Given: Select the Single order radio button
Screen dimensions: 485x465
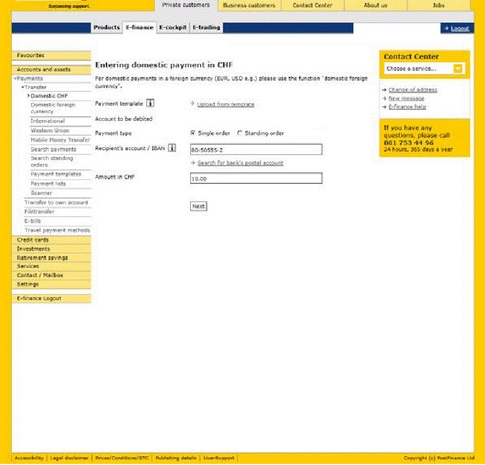Looking at the screenshot, I should point(193,133).
